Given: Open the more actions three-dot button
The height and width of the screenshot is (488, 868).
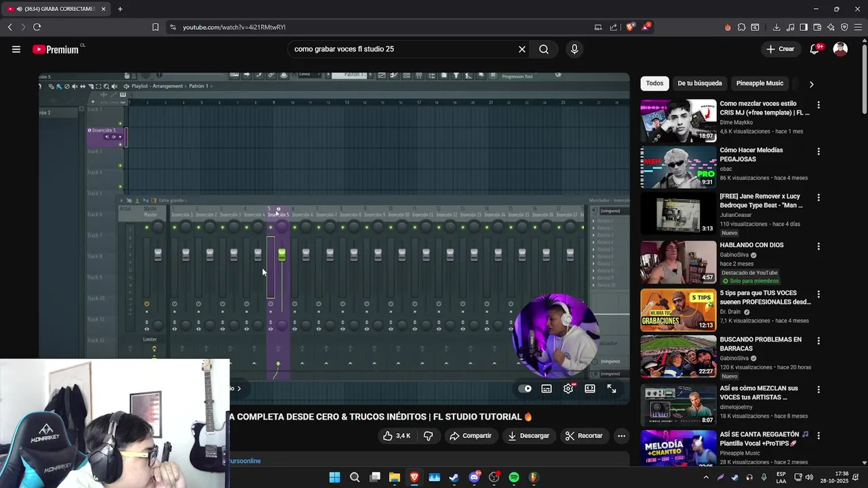Looking at the screenshot, I should tap(621, 436).
